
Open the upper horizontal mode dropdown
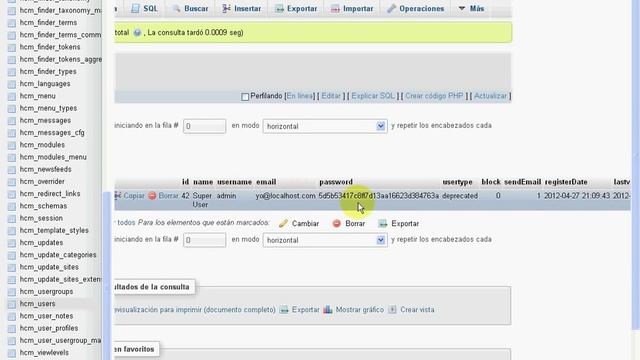(325, 126)
